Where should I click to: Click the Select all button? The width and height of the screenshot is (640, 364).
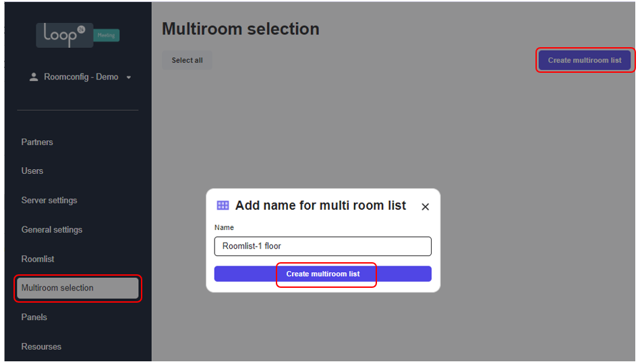point(187,60)
